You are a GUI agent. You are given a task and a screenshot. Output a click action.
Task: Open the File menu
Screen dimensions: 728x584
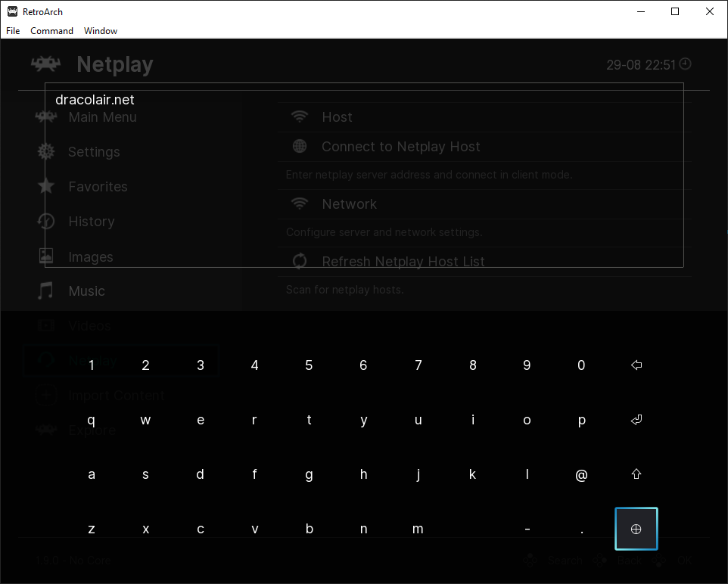(13, 31)
